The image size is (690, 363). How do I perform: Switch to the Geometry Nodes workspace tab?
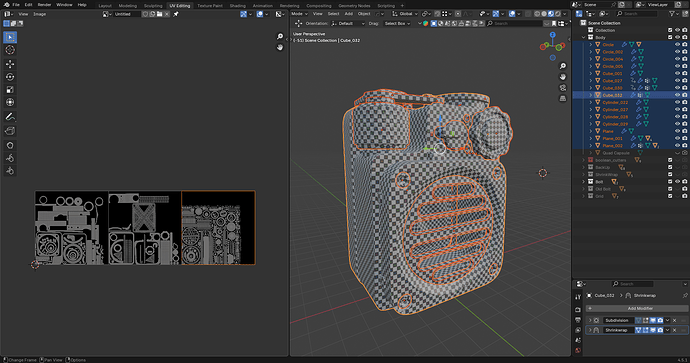tap(354, 6)
